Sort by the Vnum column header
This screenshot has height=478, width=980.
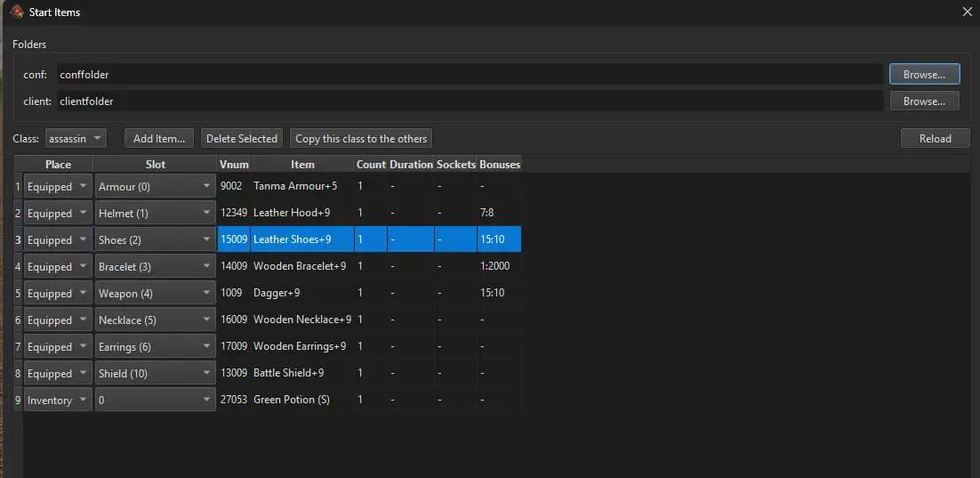pyautogui.click(x=234, y=164)
